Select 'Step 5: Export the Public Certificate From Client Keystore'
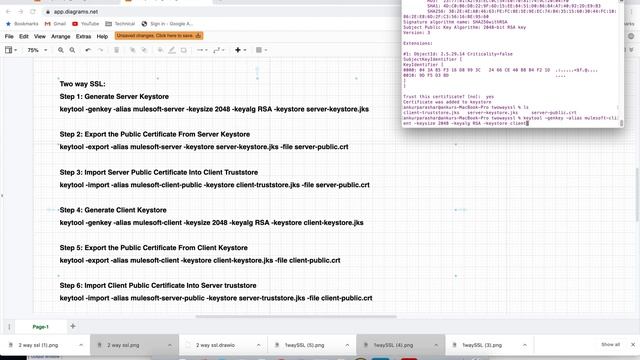Image resolution: width=640 pixels, height=360 pixels. click(x=153, y=248)
